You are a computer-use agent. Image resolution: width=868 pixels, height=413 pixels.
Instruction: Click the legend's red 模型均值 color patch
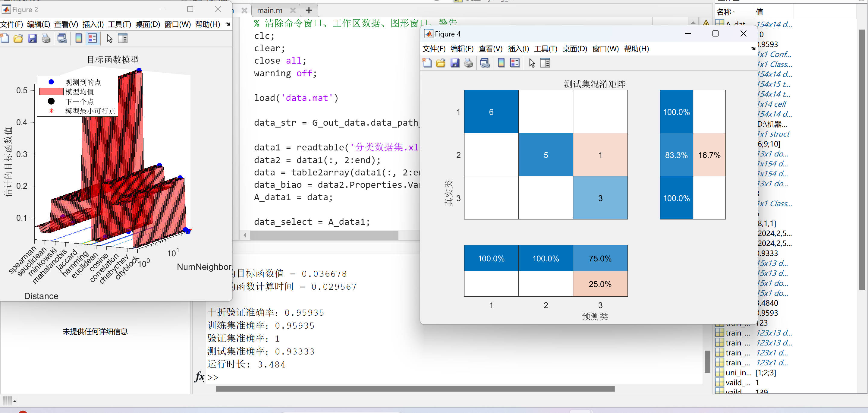coord(51,92)
